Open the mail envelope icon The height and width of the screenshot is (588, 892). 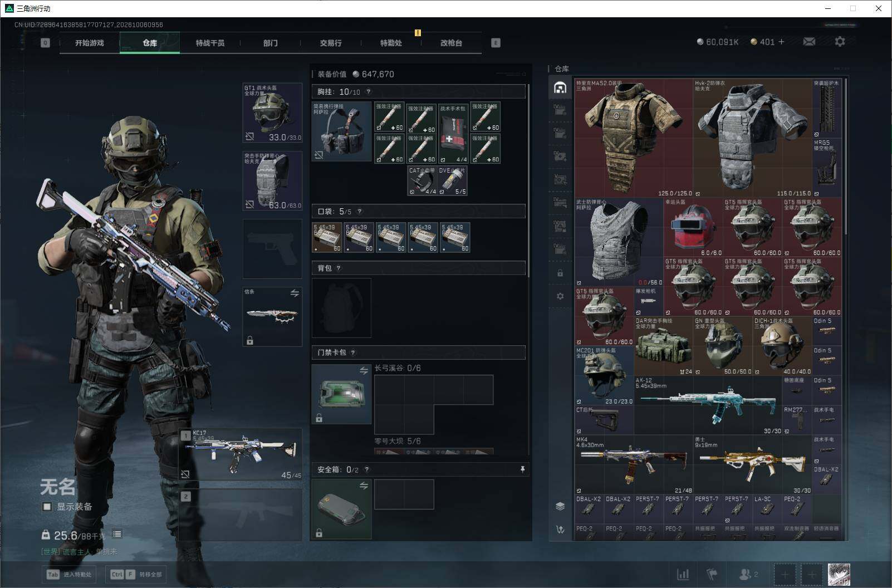(x=809, y=42)
